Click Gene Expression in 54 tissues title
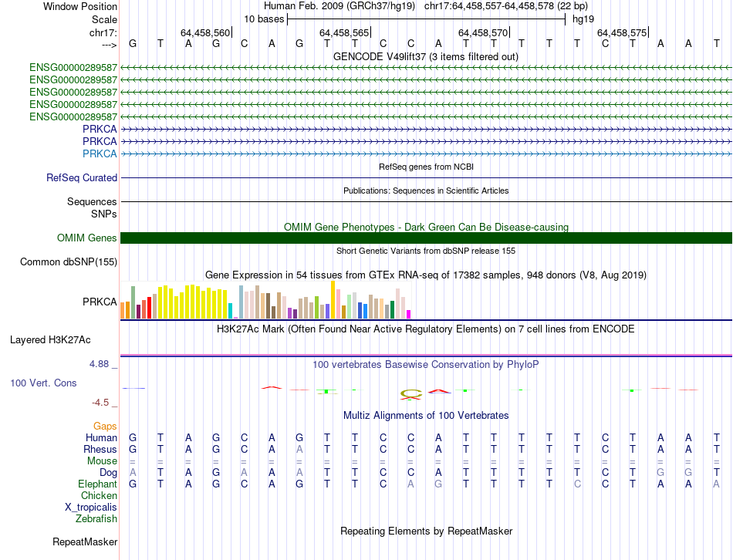 pyautogui.click(x=426, y=275)
